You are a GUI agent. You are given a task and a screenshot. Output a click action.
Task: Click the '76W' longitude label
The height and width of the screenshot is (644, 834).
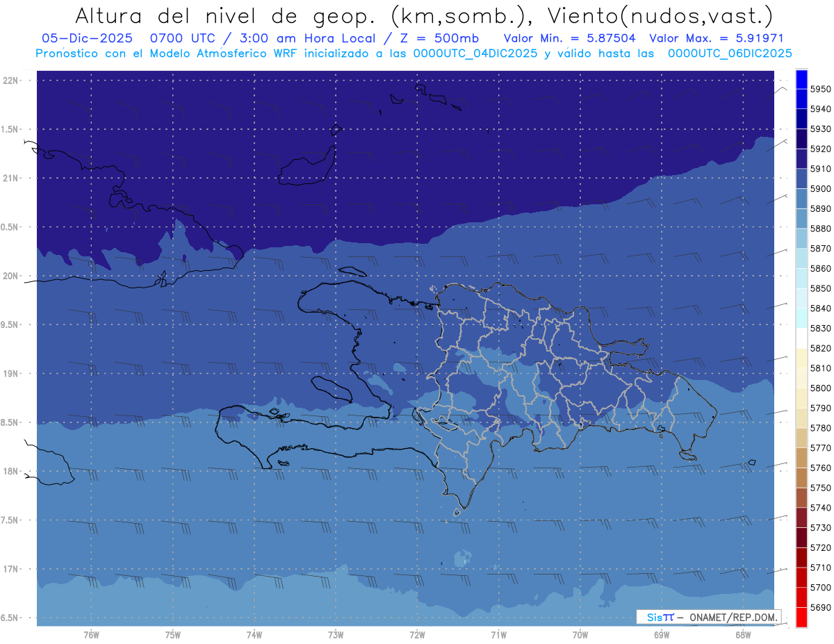click(x=91, y=634)
